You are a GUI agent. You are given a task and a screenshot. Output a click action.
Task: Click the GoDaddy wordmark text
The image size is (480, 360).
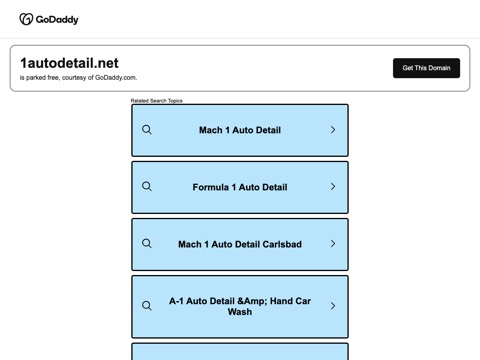57,20
